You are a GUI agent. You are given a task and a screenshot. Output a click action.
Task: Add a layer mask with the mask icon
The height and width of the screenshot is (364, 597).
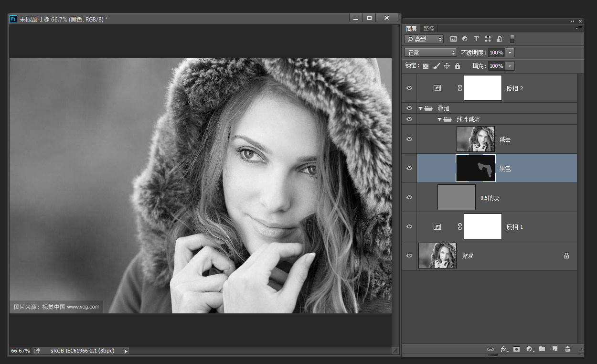[516, 349]
